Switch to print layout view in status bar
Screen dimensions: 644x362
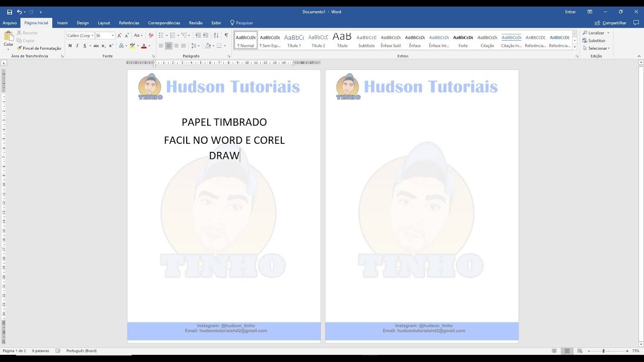(x=567, y=351)
